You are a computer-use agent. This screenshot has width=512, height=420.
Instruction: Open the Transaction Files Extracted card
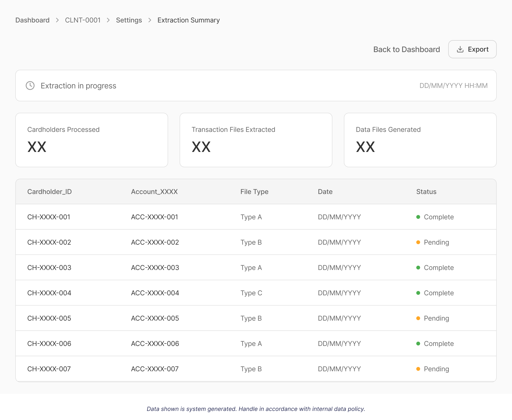256,140
